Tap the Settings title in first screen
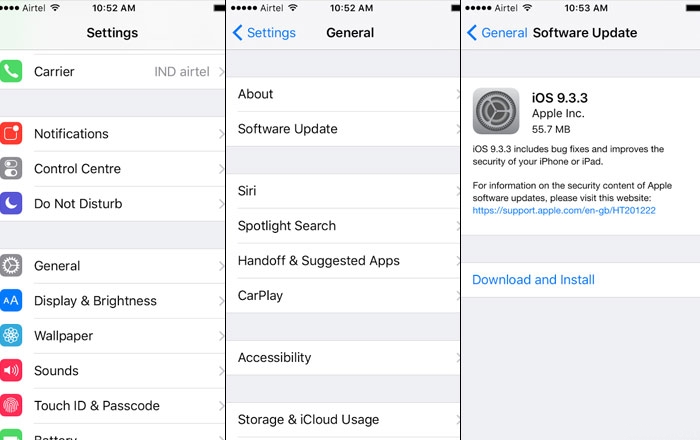700x440 pixels. tap(112, 33)
